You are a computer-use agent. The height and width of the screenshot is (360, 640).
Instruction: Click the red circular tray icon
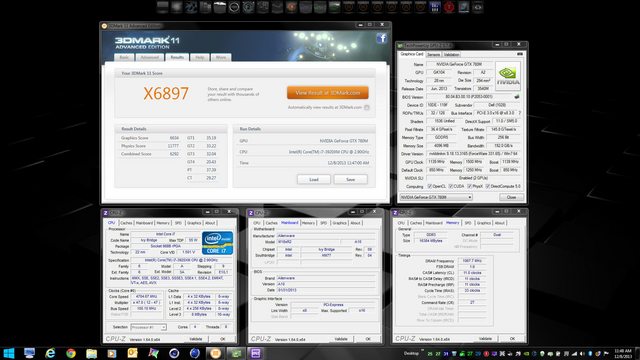point(486,353)
